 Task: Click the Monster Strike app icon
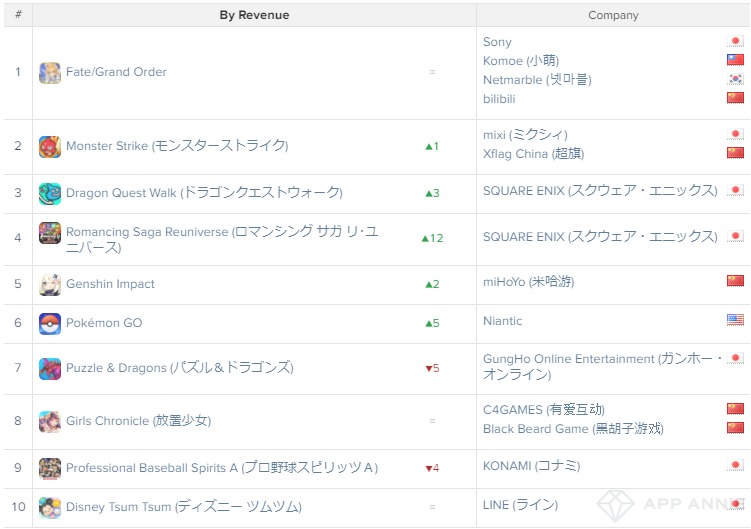50,147
